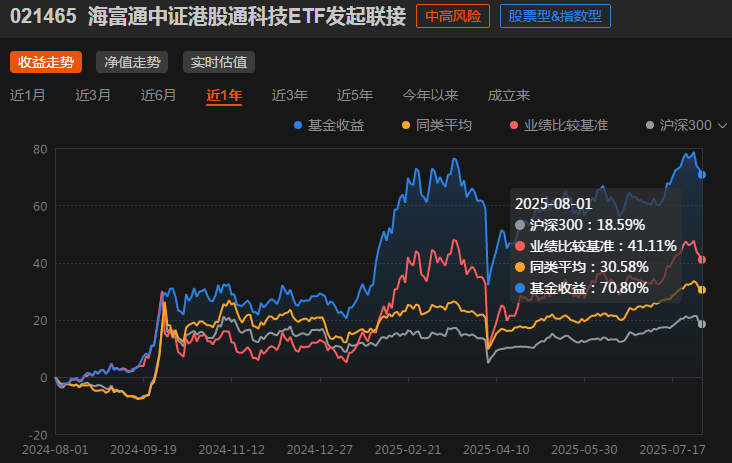Toggle the 业绩比较基准 legend series
Screen dimensions: 732x463
click(x=559, y=125)
